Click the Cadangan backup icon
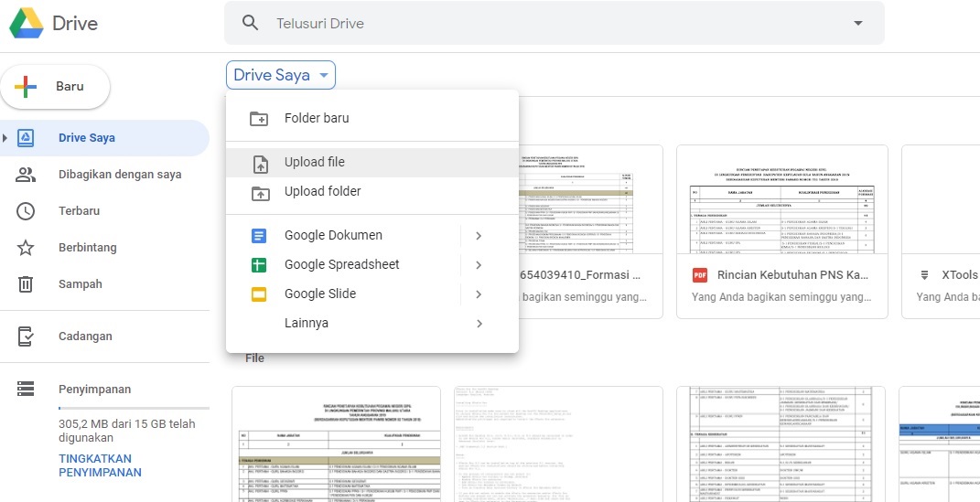The image size is (980, 502). point(25,336)
